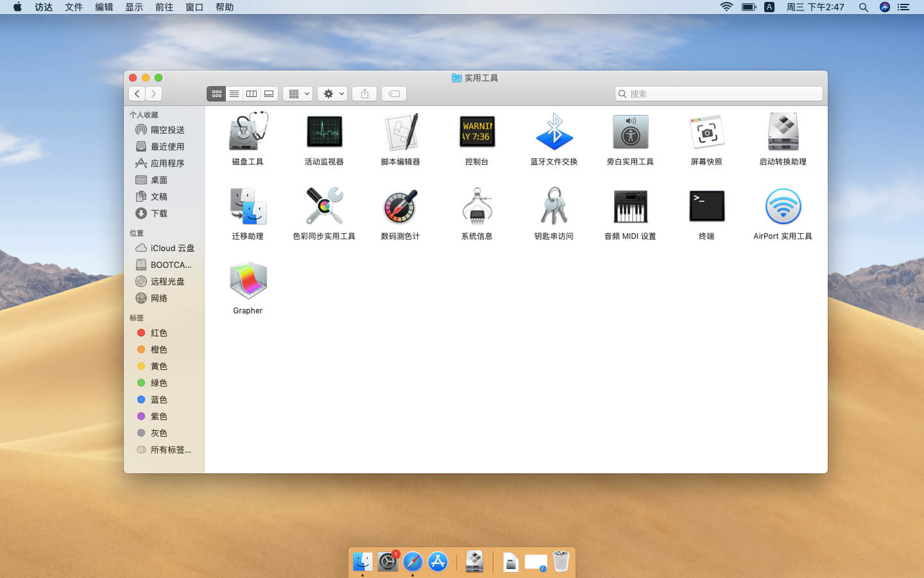Select the Grapher app icon
Screen dimensions: 924x578
tap(248, 281)
